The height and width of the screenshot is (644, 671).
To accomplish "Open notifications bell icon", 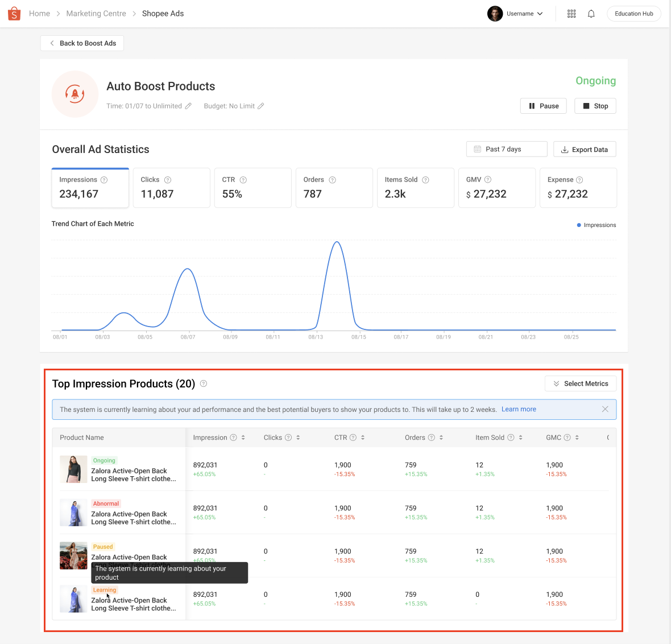I will point(591,14).
